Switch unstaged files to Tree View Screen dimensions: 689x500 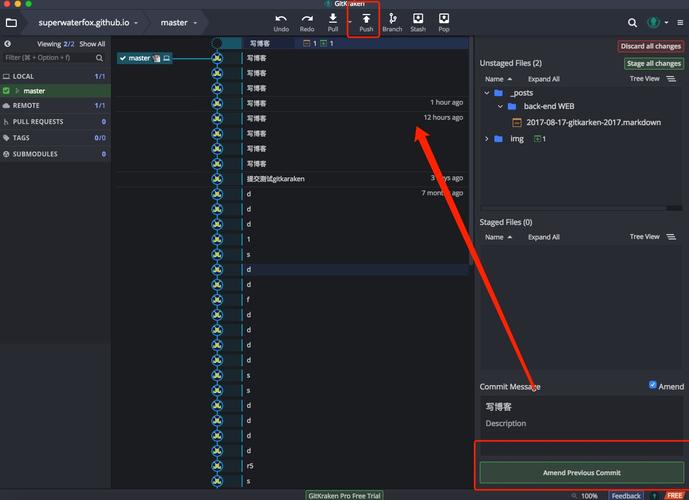tap(644, 79)
